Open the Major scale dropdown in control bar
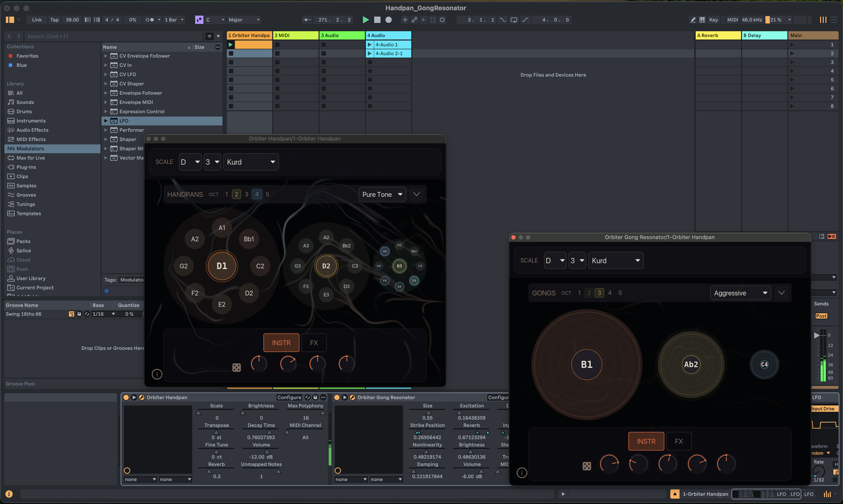The width and height of the screenshot is (843, 504). tap(244, 20)
